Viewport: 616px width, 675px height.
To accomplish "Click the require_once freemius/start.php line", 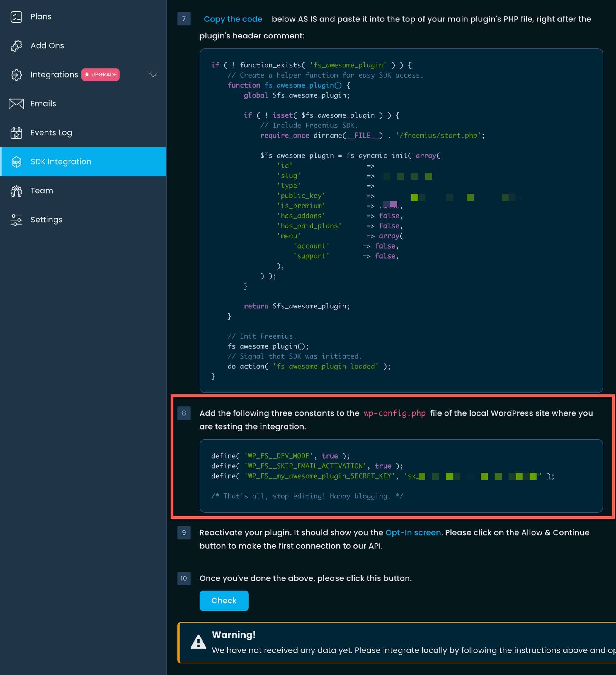I will click(x=372, y=136).
